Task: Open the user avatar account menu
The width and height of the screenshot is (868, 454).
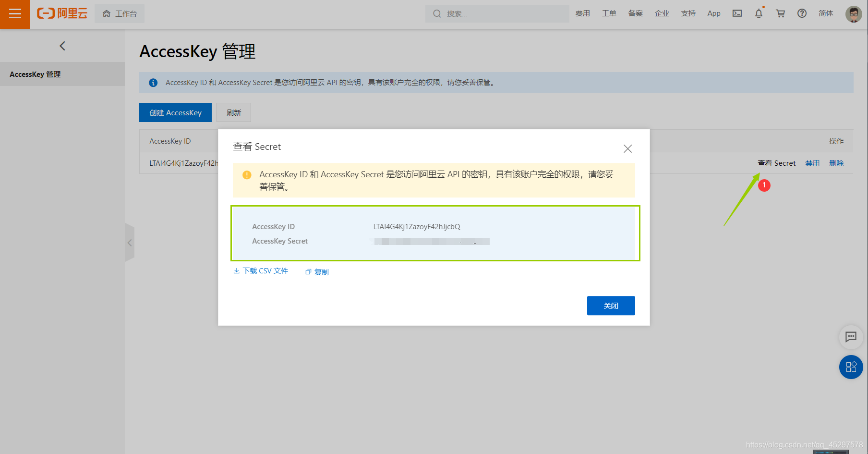Action: click(854, 14)
